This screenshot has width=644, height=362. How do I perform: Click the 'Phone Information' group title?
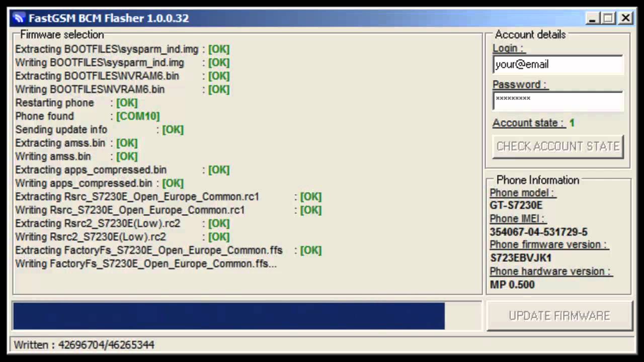(x=538, y=180)
